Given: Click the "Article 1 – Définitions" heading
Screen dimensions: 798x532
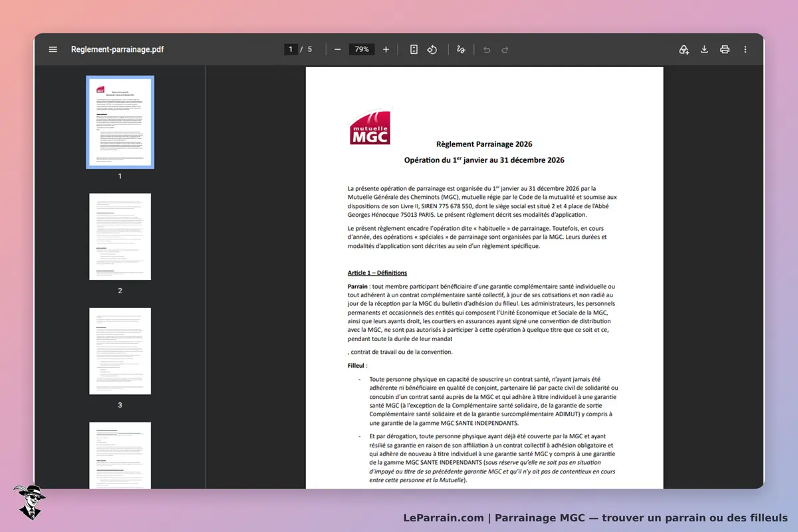Looking at the screenshot, I should pyautogui.click(x=377, y=273).
